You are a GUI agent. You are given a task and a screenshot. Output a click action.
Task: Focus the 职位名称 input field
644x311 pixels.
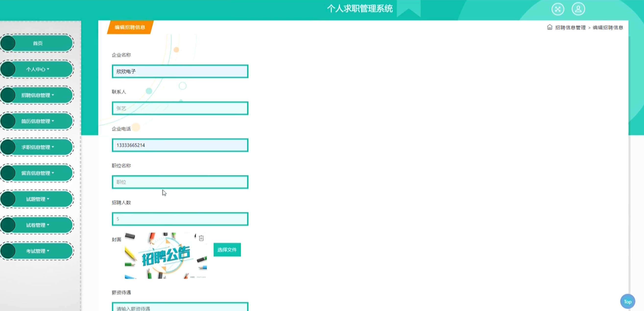[x=180, y=182]
